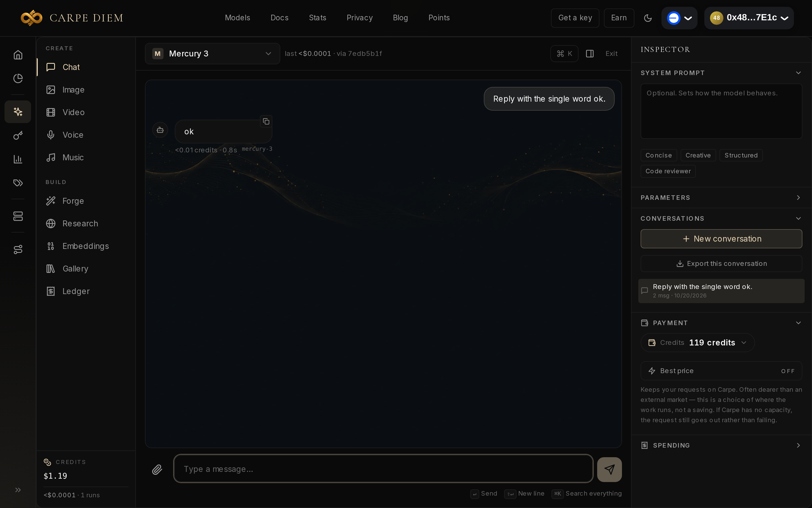Send the message with the paper plane button
The width and height of the screenshot is (812, 508).
coord(609,469)
